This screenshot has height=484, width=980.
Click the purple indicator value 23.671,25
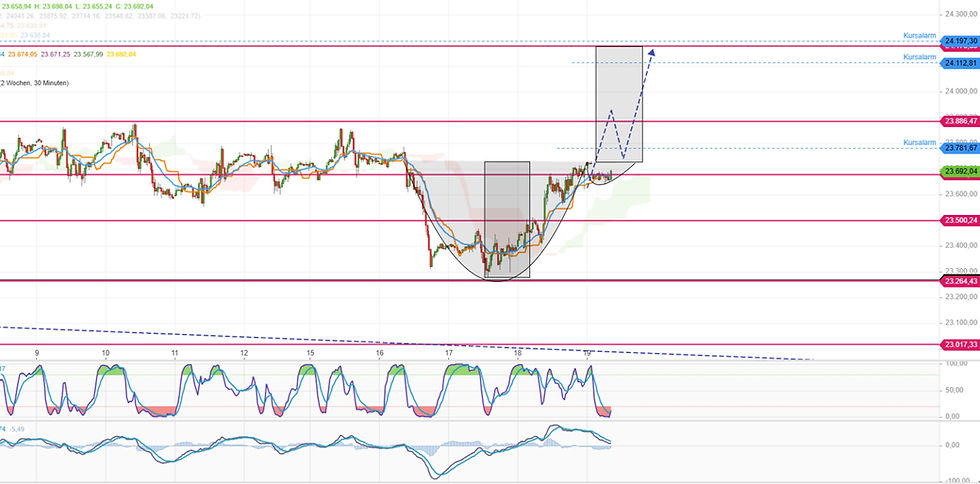coord(56,54)
